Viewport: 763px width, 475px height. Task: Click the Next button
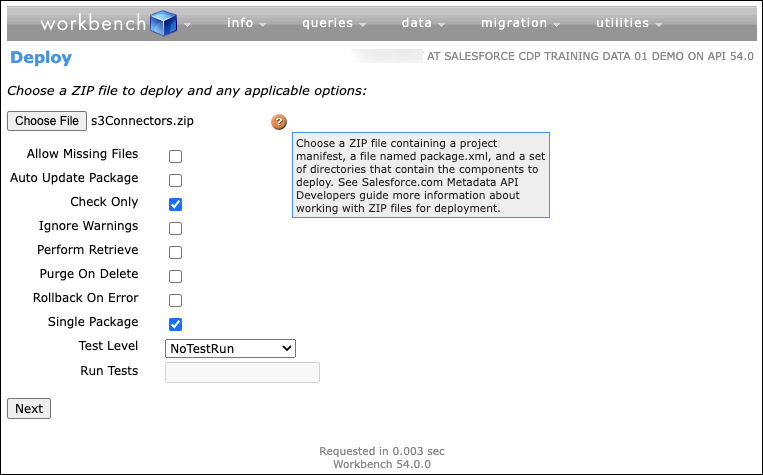click(29, 408)
